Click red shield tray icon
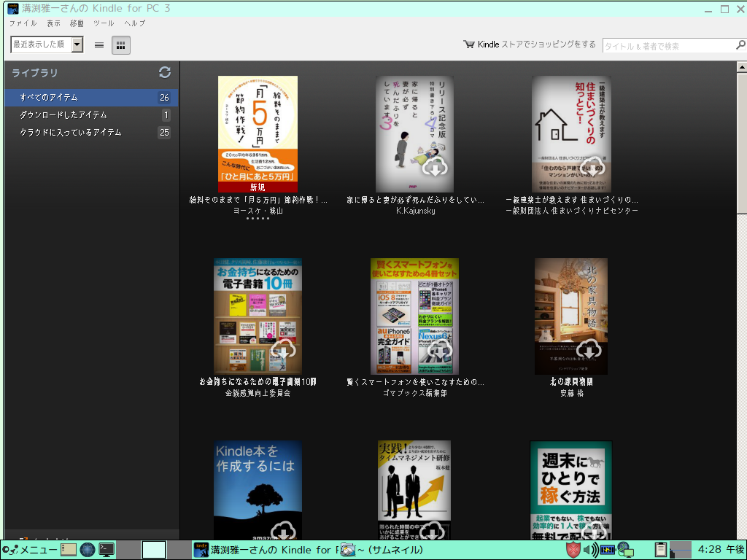Viewport: 747px width, 560px height. tap(573, 550)
